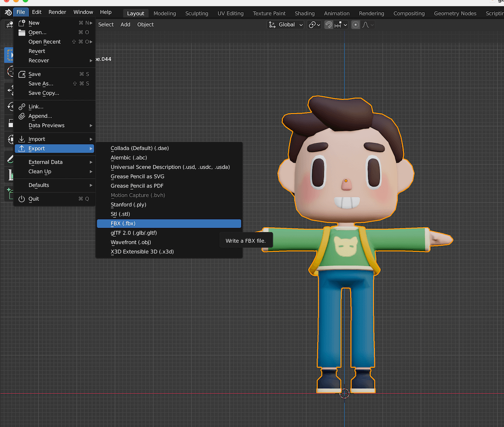Enable snapping with the magnet icon
This screenshot has width=504, height=427.
tap(329, 24)
